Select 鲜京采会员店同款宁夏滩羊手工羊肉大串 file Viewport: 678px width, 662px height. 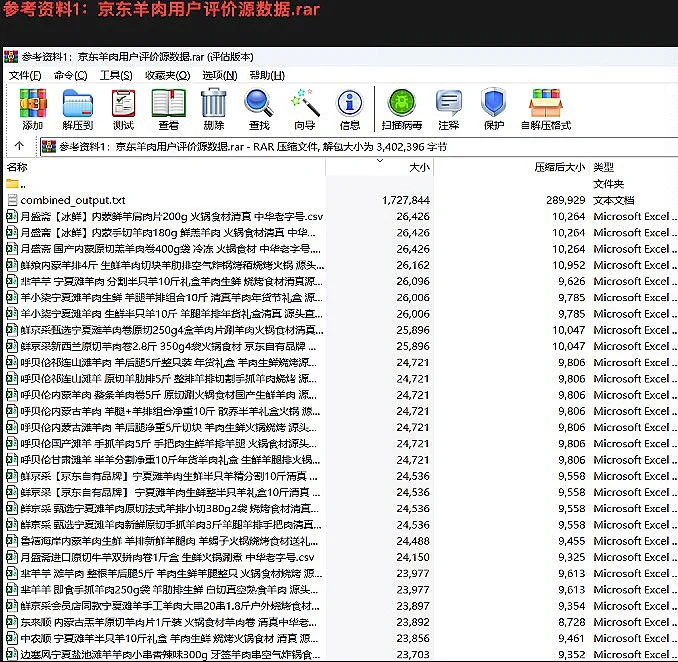click(170, 606)
